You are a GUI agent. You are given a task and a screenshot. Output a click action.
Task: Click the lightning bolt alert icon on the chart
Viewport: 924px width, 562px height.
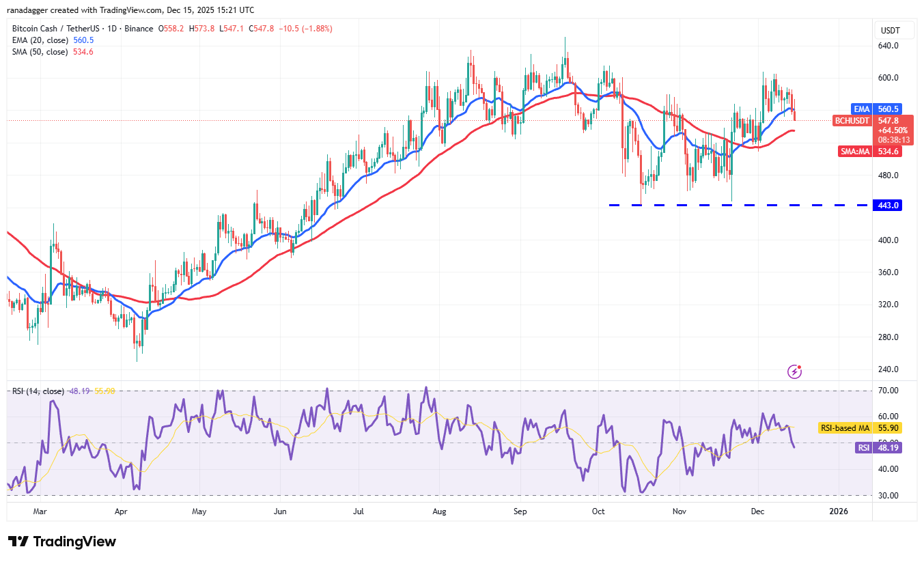(x=794, y=371)
